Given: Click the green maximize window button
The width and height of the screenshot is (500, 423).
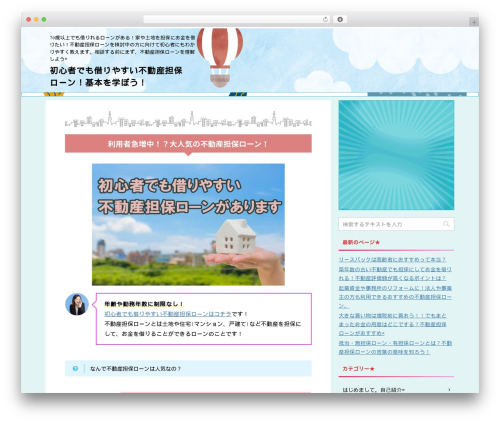Looking at the screenshot, I should [44, 19].
